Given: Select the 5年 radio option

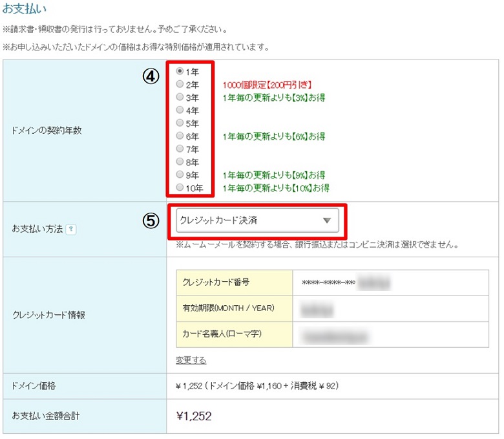Looking at the screenshot, I should (180, 123).
